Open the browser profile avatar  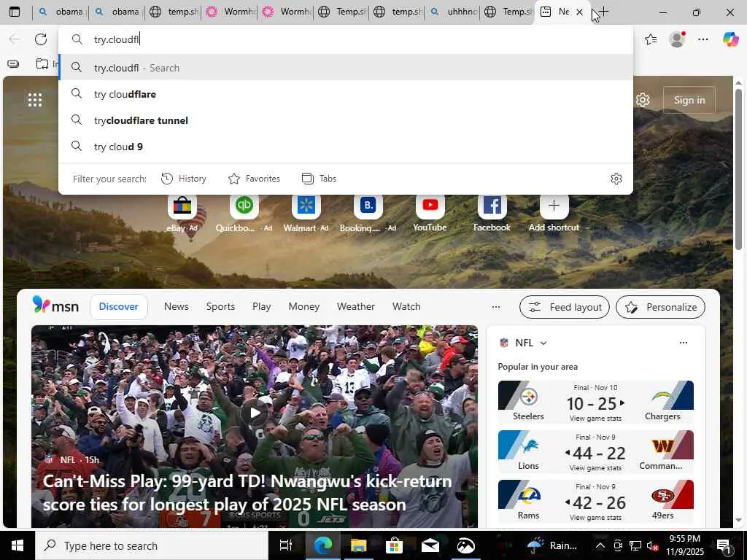[x=677, y=39]
